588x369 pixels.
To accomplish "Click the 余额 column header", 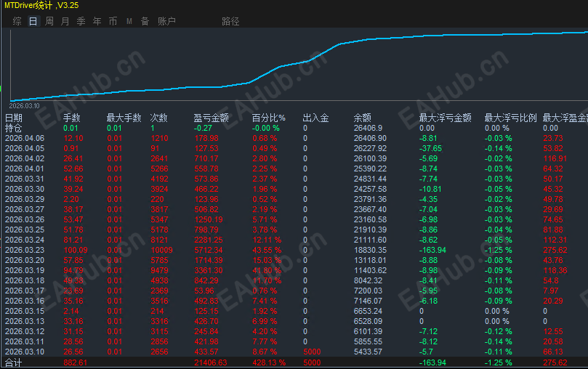I will (362, 118).
